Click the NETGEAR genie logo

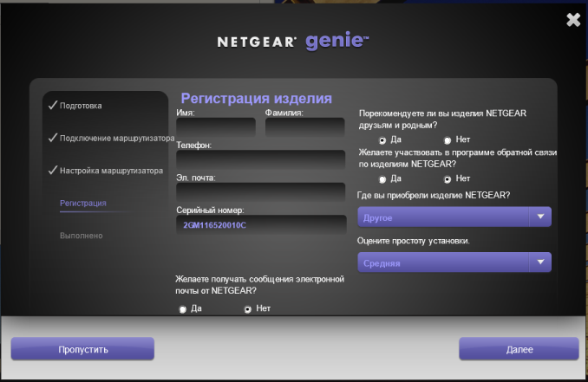point(293,41)
